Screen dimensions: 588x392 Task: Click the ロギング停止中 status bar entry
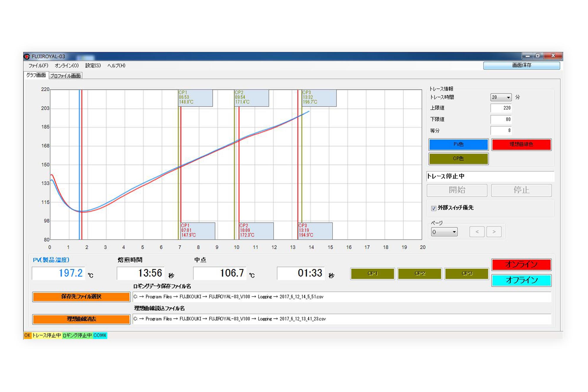[x=77, y=336]
